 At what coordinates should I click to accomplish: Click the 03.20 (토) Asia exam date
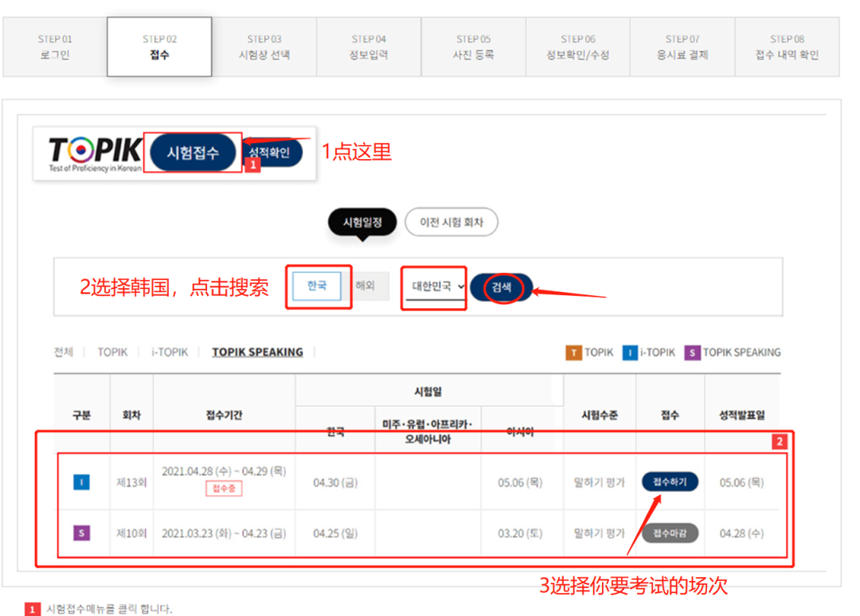click(x=520, y=533)
